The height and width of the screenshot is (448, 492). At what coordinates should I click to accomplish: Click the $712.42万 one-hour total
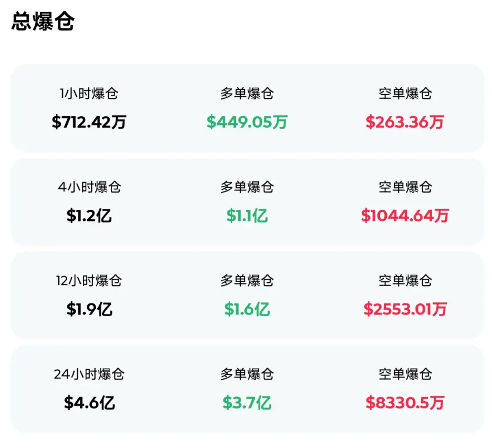point(89,122)
